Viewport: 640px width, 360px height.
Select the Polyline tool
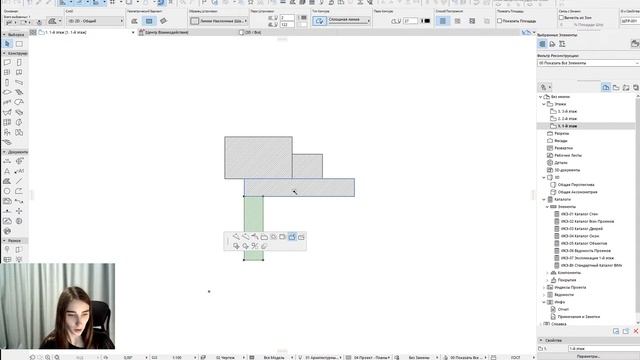coord(19,191)
